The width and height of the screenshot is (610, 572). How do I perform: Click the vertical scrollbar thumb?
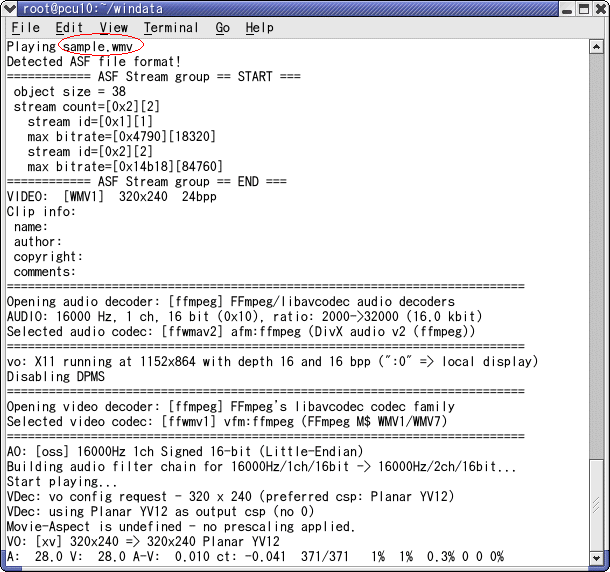tap(596, 505)
